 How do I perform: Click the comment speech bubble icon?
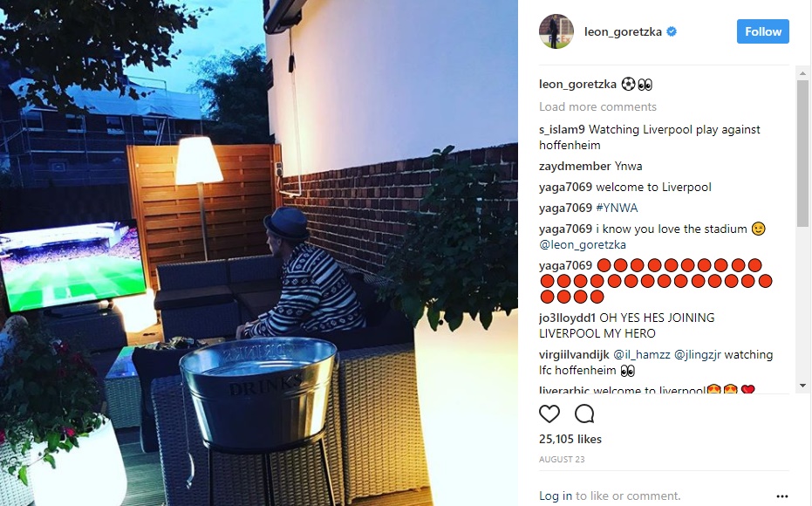(584, 414)
